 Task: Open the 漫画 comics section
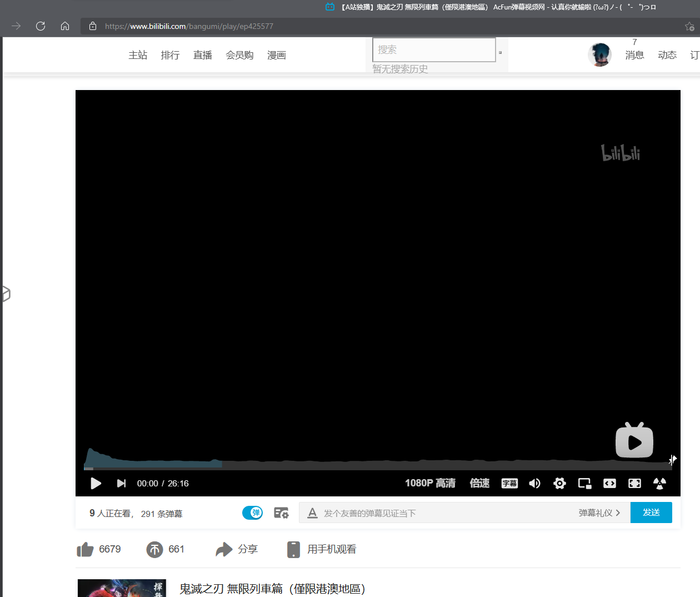tap(277, 55)
